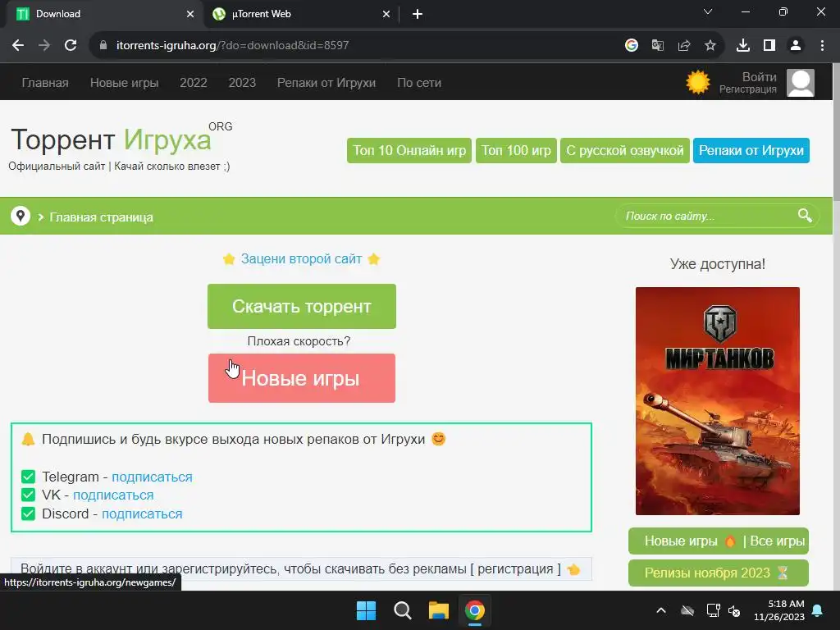Open the Chrome profile icon
840x630 pixels.
click(796, 46)
